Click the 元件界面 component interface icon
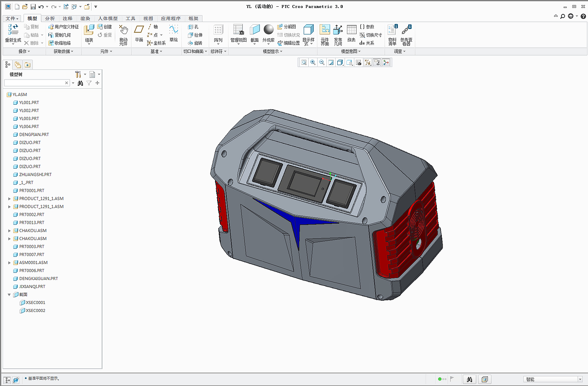 pos(325,30)
